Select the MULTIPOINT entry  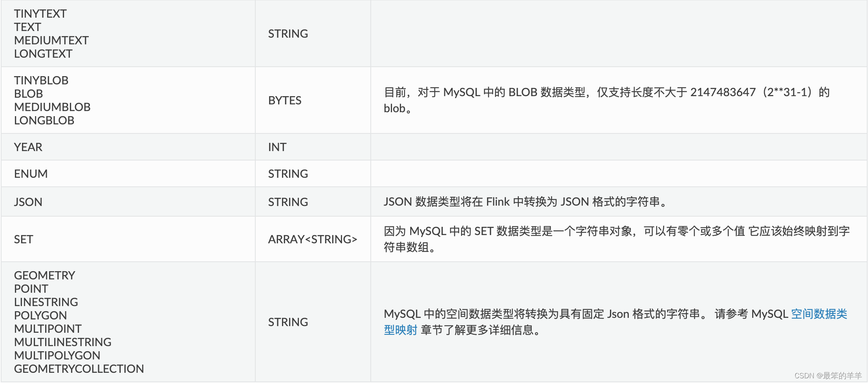pos(48,329)
